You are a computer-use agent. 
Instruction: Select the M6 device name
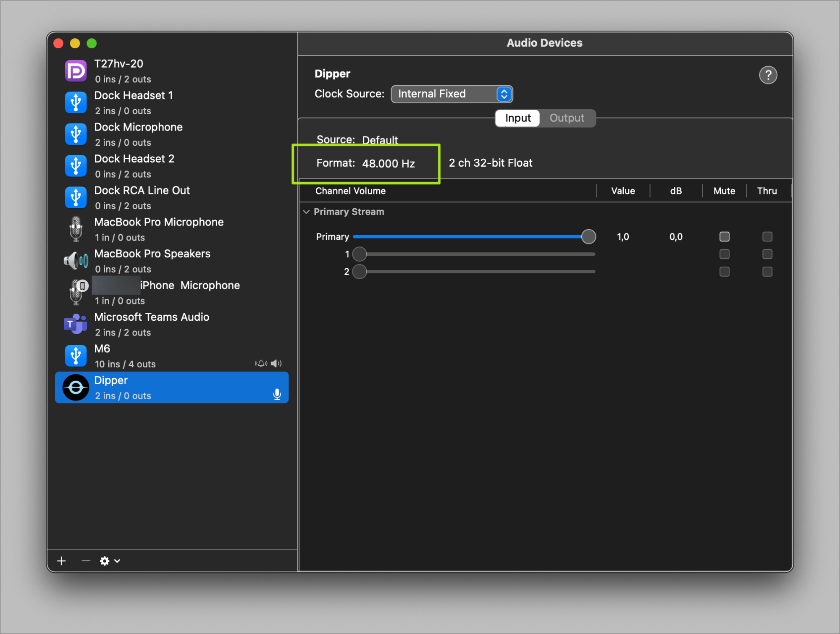click(102, 349)
